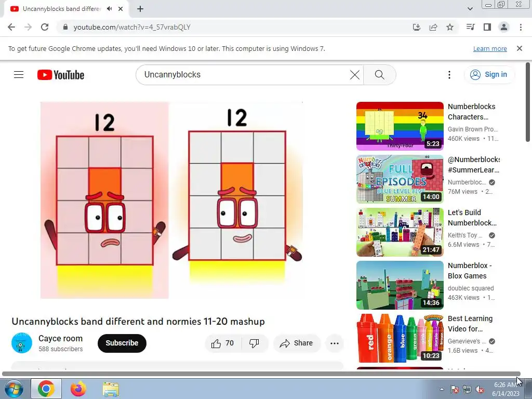Close the Uncannyblocks tab
The width and height of the screenshot is (532, 399).
coord(121,9)
